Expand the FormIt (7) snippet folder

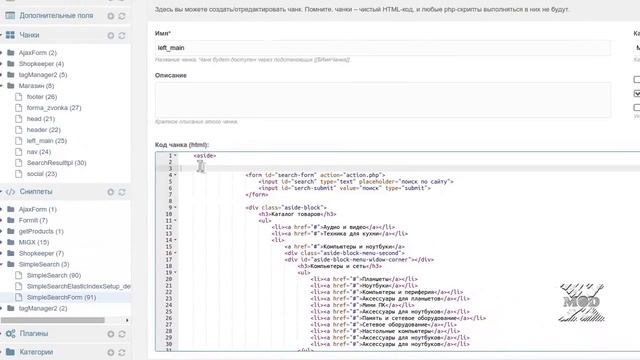1,220
